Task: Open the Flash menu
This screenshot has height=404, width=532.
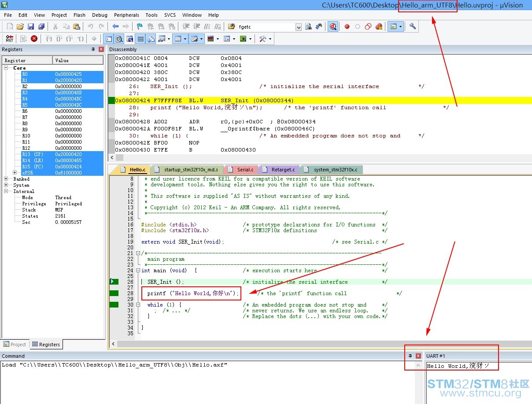Action: click(x=80, y=15)
